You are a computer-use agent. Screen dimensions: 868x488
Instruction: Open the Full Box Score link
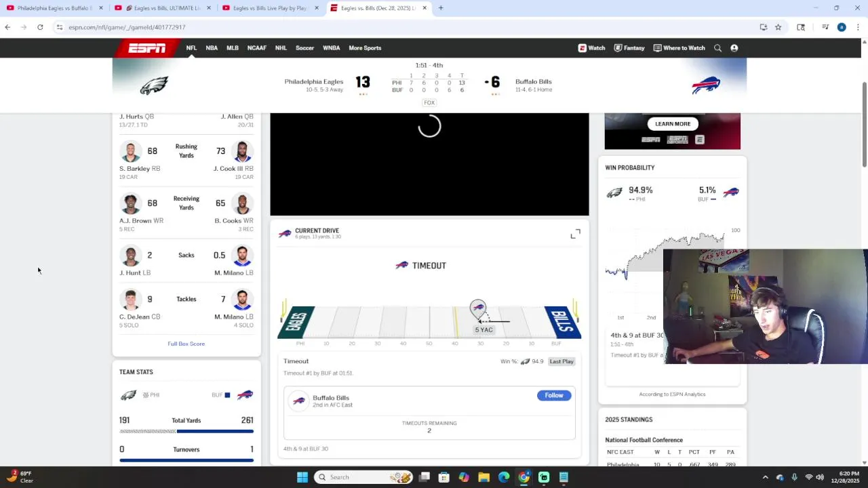point(186,344)
